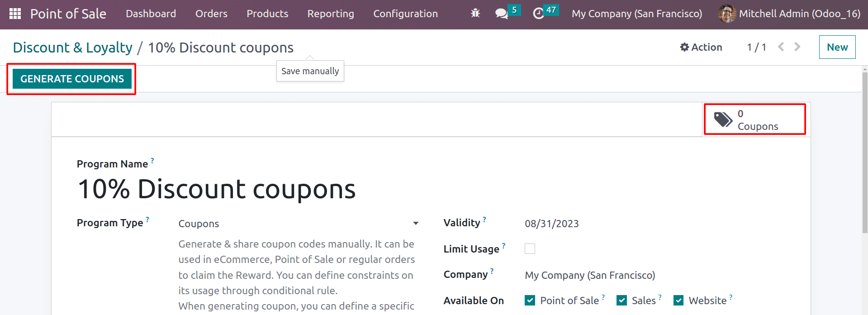Open the Reporting menu
This screenshot has width=868, height=315.
331,14
